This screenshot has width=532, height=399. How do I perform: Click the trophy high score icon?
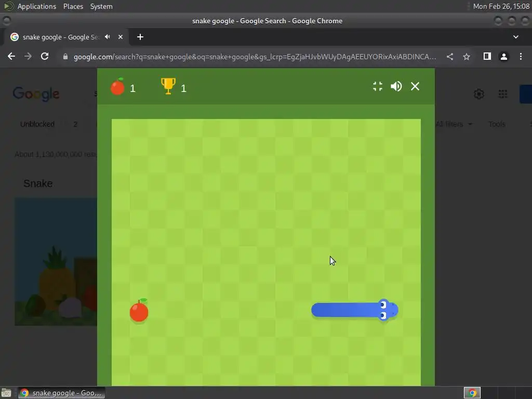tap(168, 86)
